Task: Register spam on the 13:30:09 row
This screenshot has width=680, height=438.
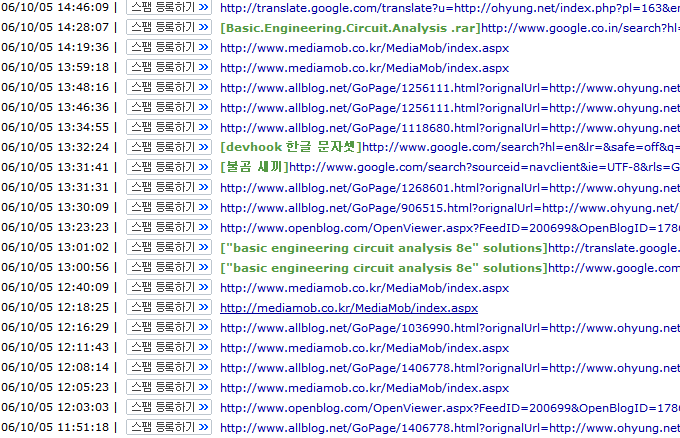Action: point(169,207)
